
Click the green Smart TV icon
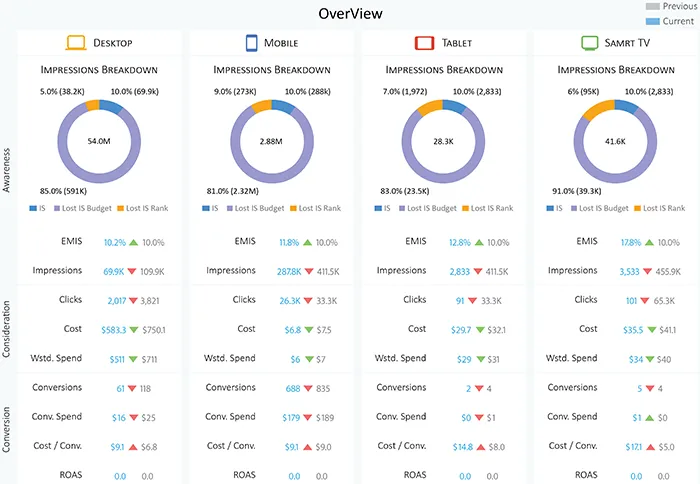[589, 43]
